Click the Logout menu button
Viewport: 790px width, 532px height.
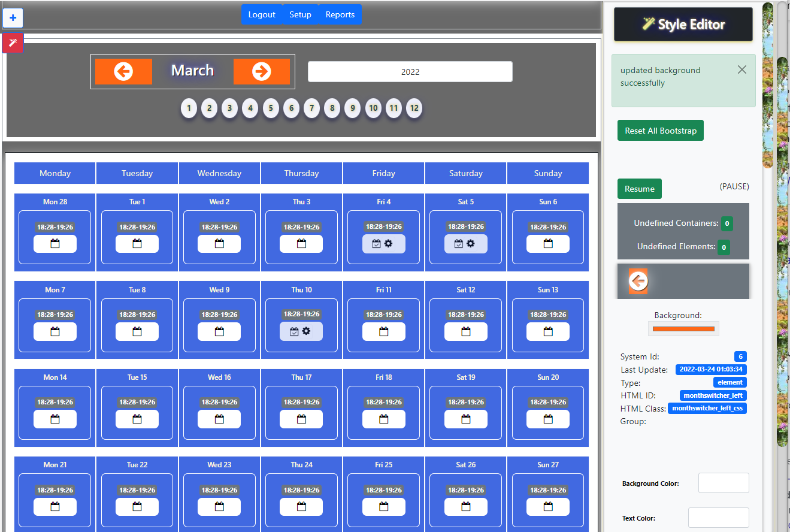262,15
